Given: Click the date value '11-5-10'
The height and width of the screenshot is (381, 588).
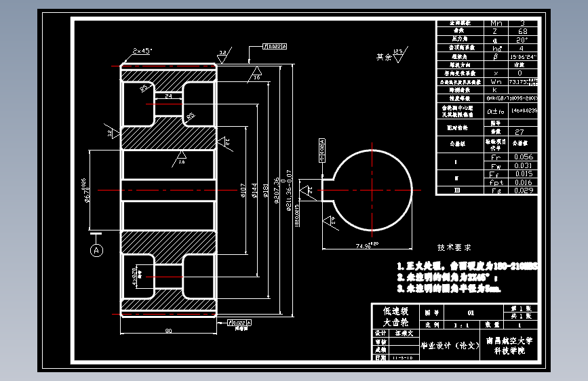Looking at the screenshot, I should point(403,358).
